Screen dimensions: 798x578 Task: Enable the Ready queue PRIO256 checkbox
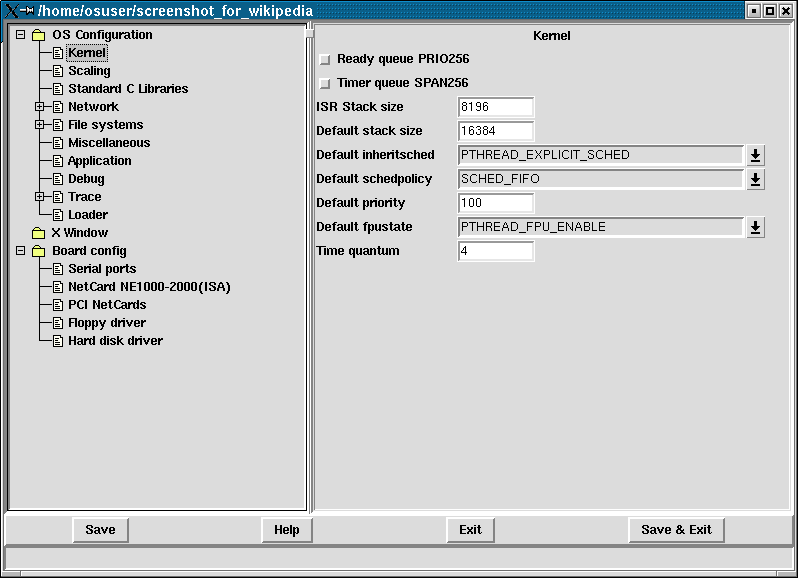(x=324, y=60)
